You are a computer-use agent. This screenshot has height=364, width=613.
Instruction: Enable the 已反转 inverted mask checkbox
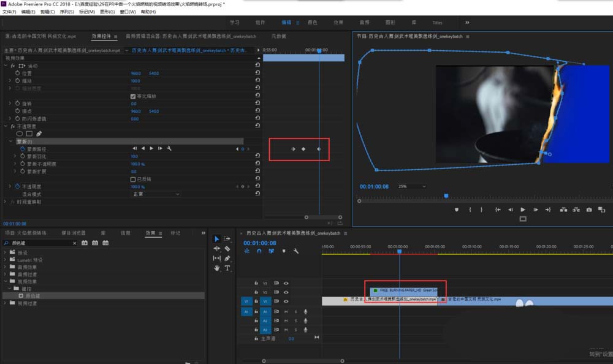[133, 179]
